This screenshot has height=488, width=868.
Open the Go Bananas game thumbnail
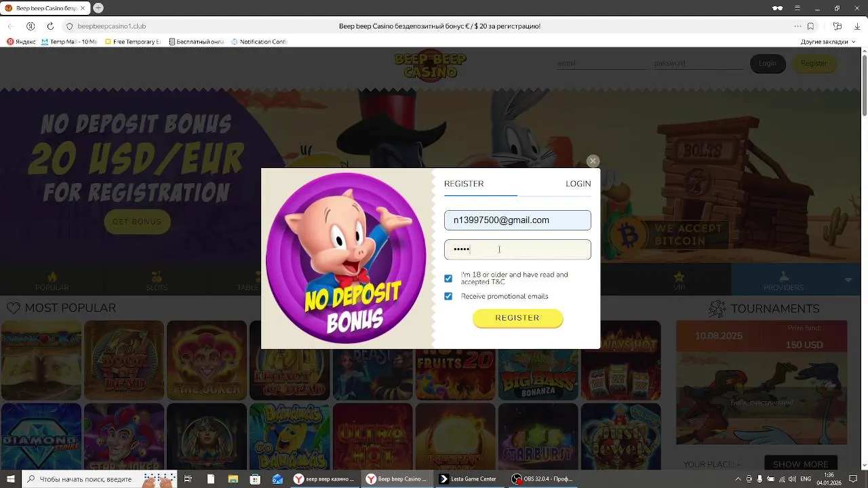tap(290, 436)
